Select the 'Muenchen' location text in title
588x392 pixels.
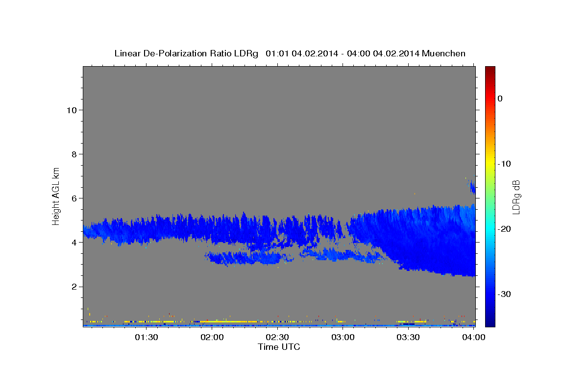pyautogui.click(x=443, y=53)
